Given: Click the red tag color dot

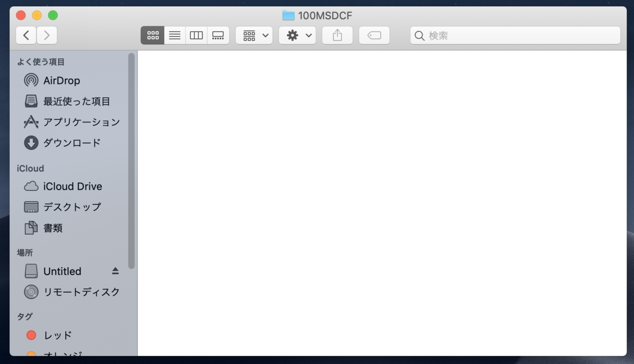Looking at the screenshot, I should pyautogui.click(x=31, y=335).
